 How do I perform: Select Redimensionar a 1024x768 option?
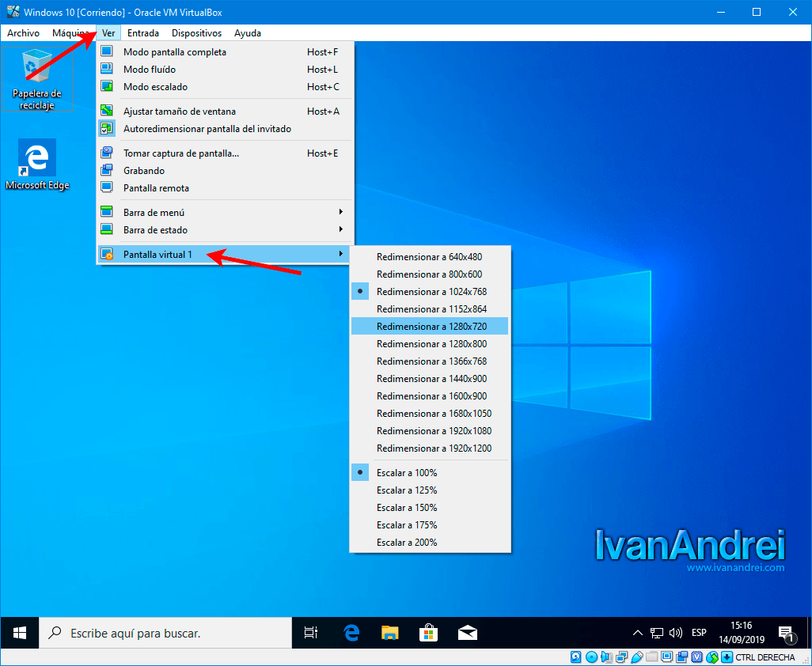430,291
